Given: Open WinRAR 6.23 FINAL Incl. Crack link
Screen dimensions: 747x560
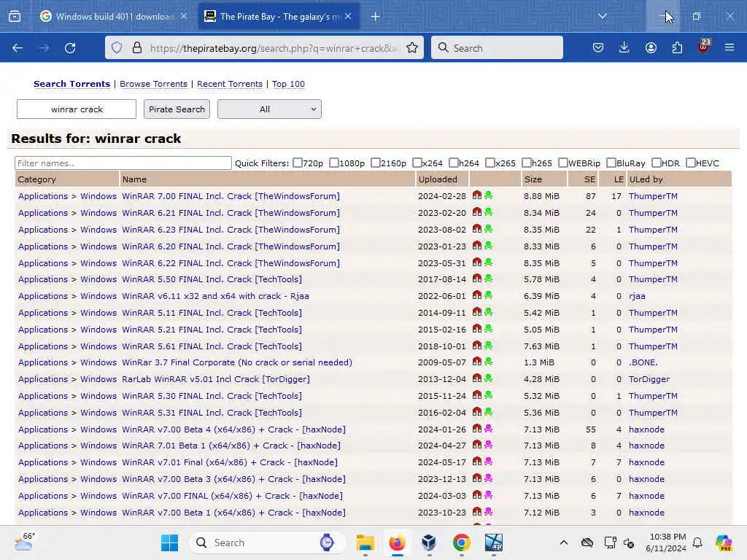Looking at the screenshot, I should [x=231, y=230].
